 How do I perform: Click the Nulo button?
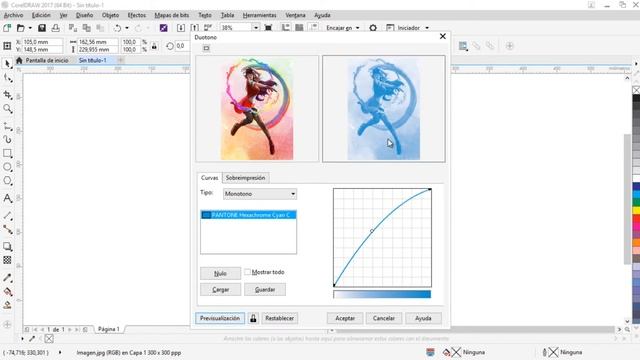[x=220, y=273]
